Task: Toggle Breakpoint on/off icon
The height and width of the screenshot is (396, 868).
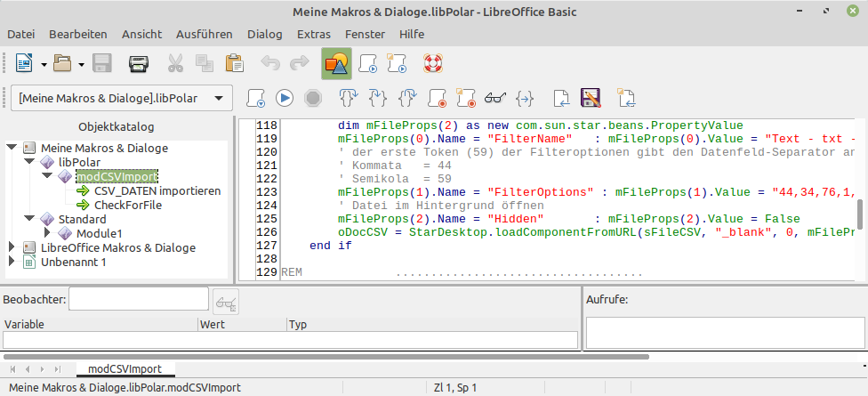Action: [x=438, y=99]
